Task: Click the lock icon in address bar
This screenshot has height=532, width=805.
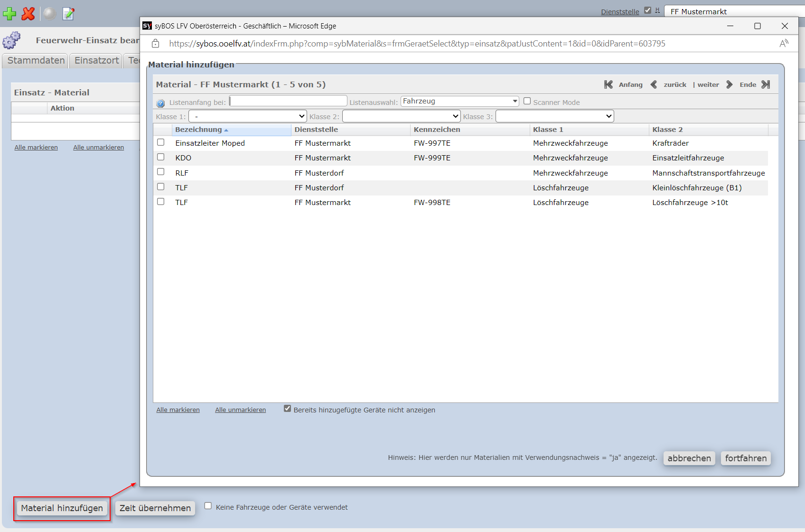Action: click(x=155, y=44)
